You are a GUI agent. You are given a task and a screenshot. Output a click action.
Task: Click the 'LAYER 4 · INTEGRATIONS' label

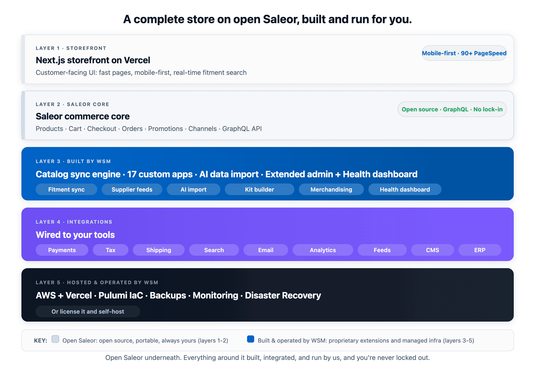pyautogui.click(x=74, y=222)
